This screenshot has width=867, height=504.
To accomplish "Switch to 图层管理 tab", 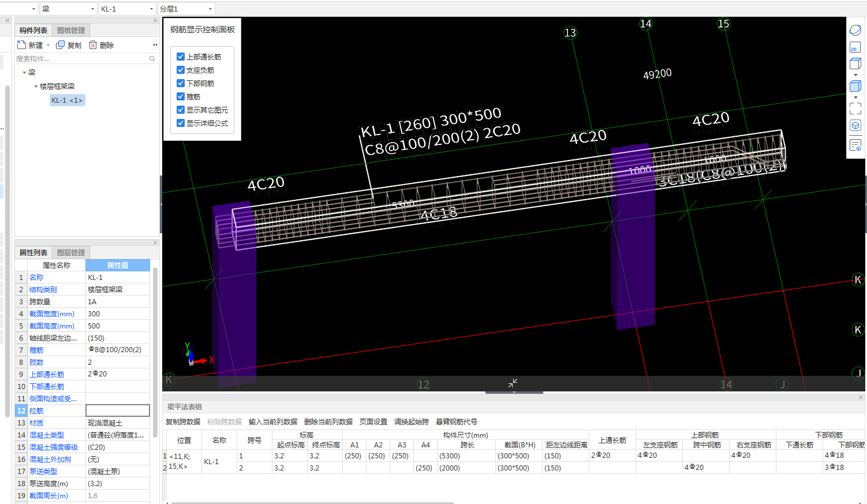I will (71, 252).
